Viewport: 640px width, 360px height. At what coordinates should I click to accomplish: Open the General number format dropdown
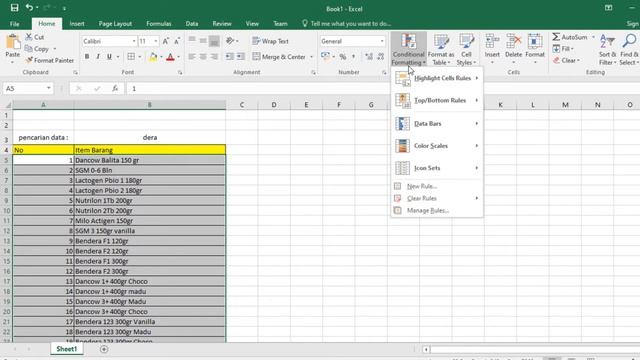pyautogui.click(x=382, y=41)
